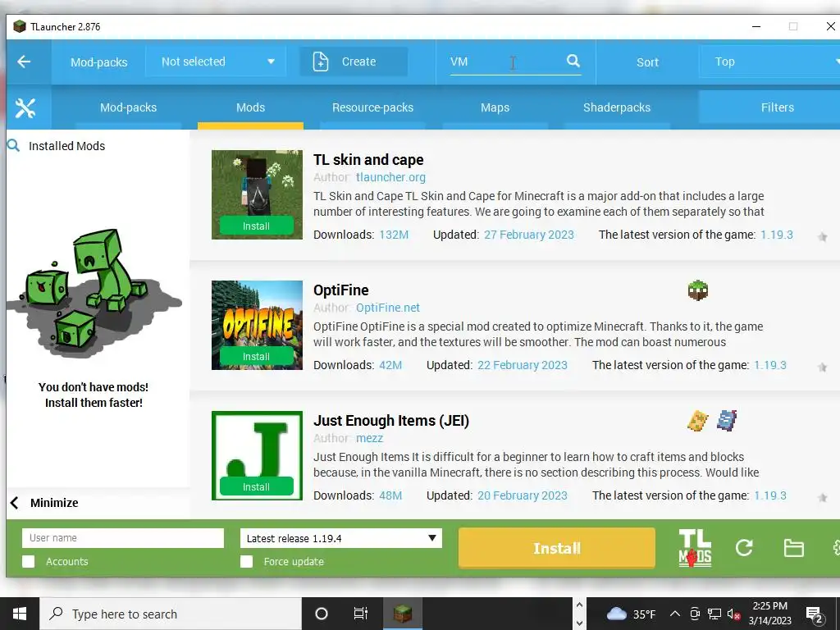Go back with the left arrow icon

[24, 62]
